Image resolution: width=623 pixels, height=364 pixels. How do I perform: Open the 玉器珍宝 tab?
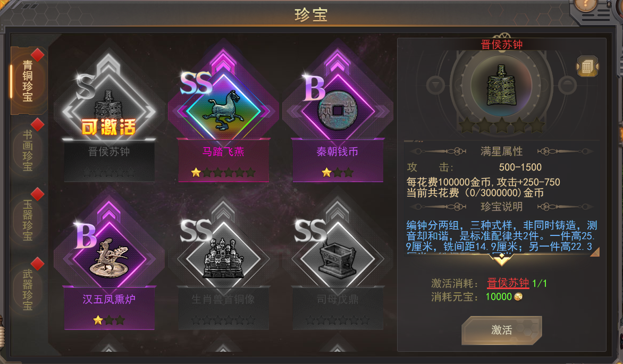[x=28, y=220]
